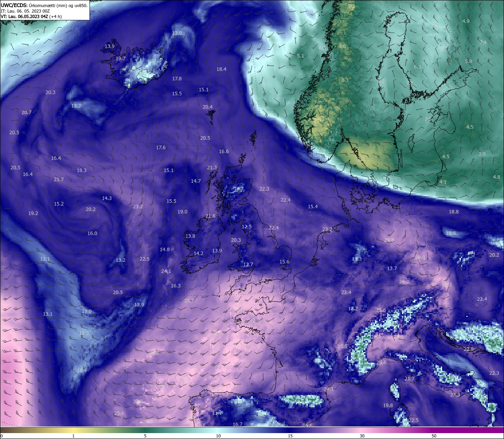Click the 15.6 value over southeast England

[x=284, y=262]
